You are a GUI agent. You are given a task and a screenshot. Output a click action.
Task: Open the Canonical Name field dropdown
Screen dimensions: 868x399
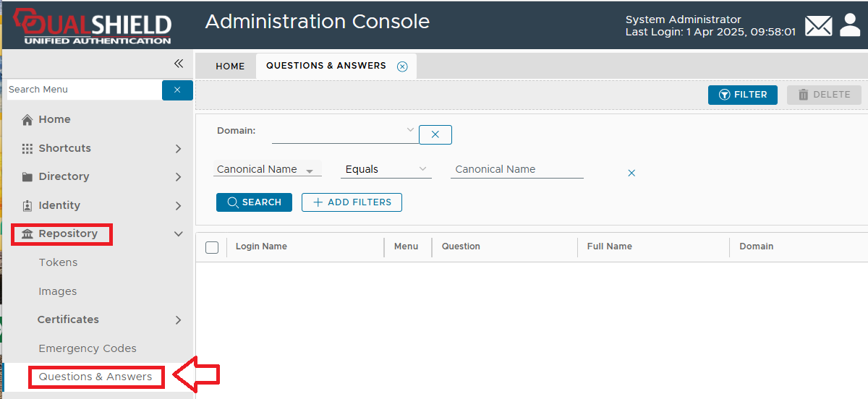pyautogui.click(x=310, y=171)
